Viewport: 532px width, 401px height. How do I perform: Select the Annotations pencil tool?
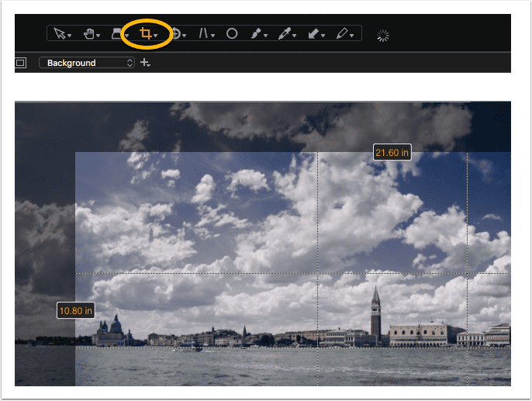(x=341, y=33)
